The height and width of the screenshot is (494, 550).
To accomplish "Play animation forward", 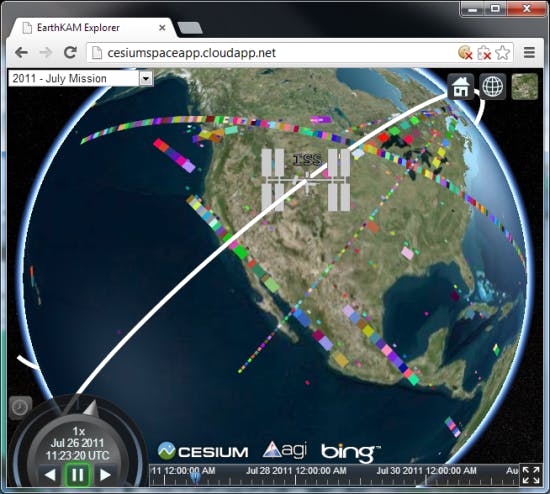I will 105,475.
